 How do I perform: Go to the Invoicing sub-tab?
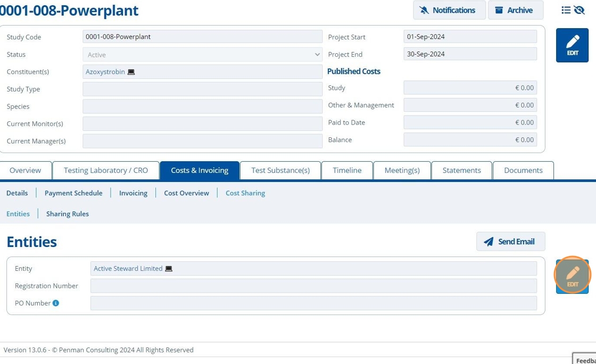[x=133, y=193]
